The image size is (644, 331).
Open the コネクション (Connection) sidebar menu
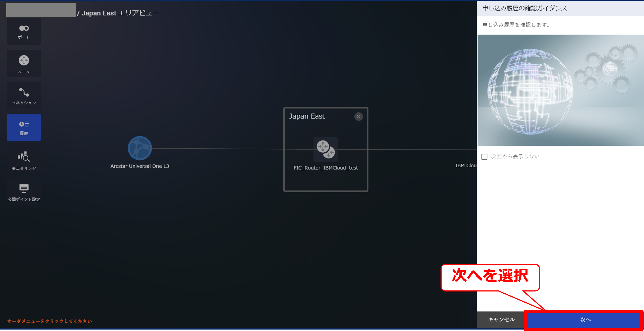pyautogui.click(x=24, y=96)
